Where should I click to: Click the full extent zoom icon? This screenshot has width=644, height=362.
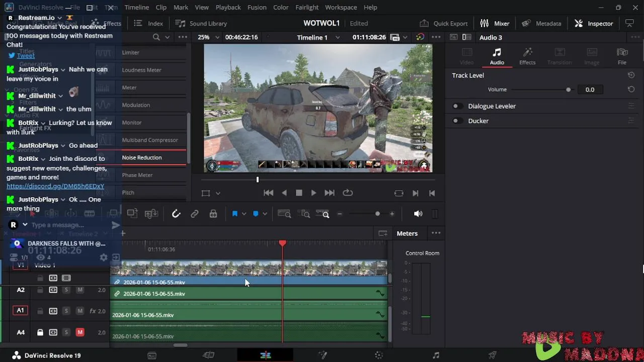tap(284, 214)
